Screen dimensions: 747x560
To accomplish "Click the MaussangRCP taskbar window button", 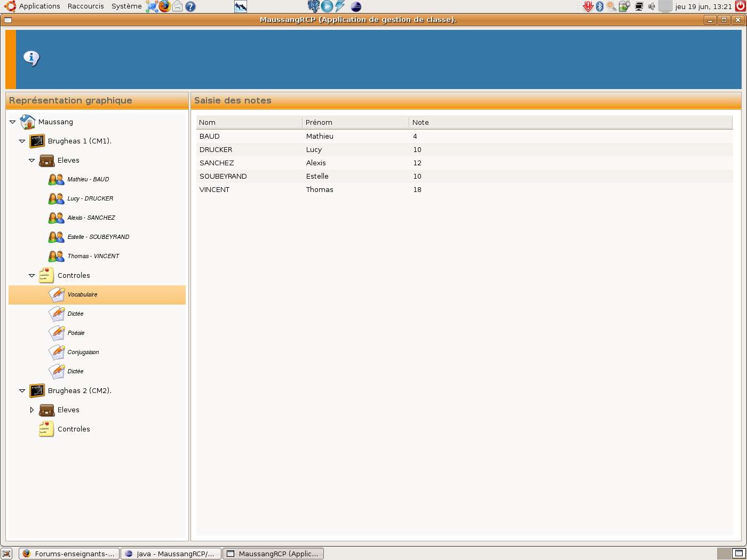I will click(x=273, y=554).
